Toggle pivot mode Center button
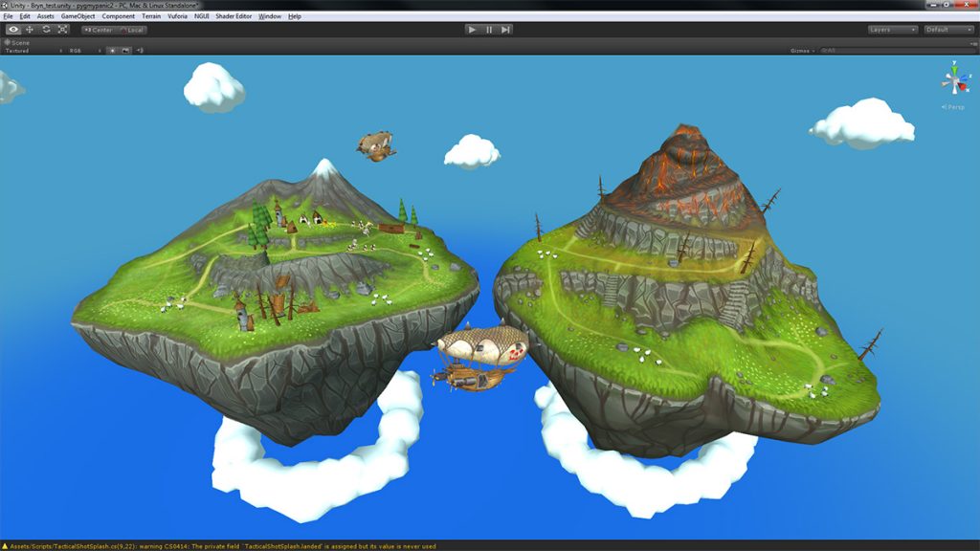980x551 pixels. pos(99,30)
